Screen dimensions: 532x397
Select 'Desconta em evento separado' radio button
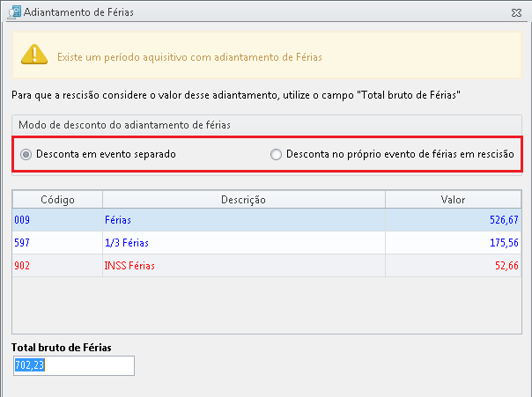[26, 155]
